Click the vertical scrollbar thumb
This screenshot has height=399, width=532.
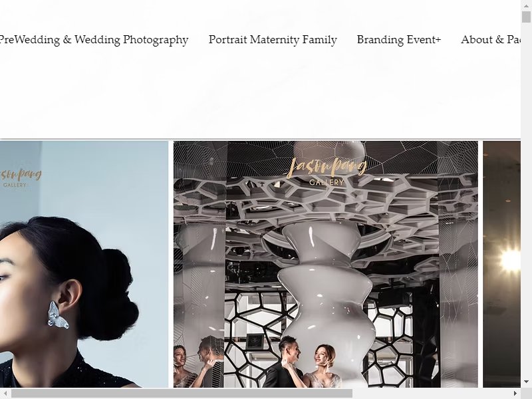[x=526, y=17]
